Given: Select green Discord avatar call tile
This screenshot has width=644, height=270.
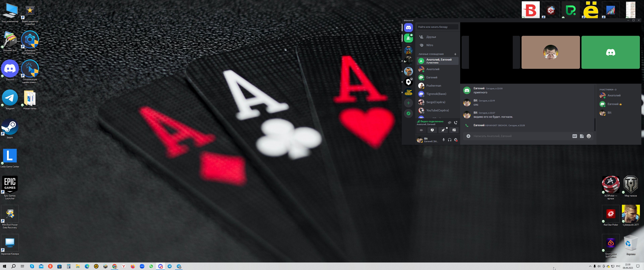Looking at the screenshot, I should tap(610, 52).
